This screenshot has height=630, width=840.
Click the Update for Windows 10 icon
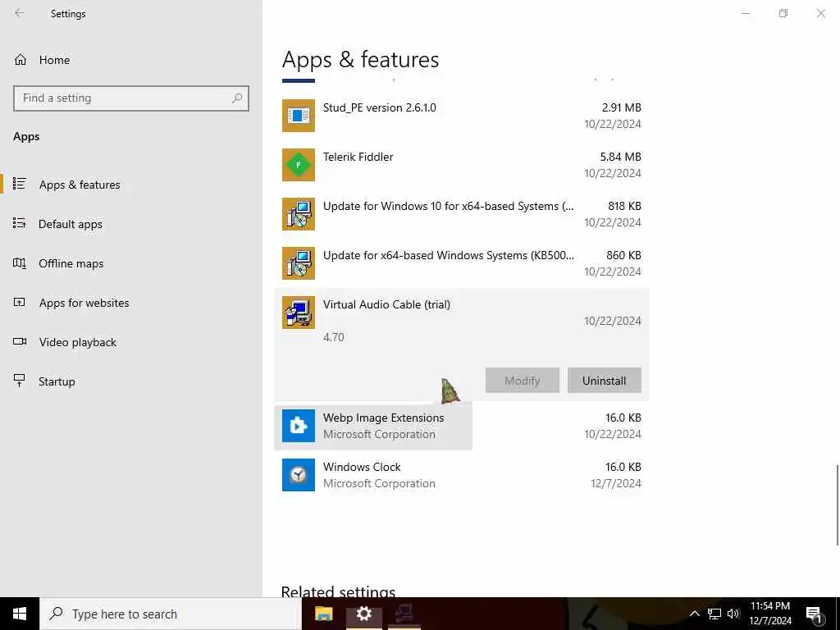(x=299, y=214)
